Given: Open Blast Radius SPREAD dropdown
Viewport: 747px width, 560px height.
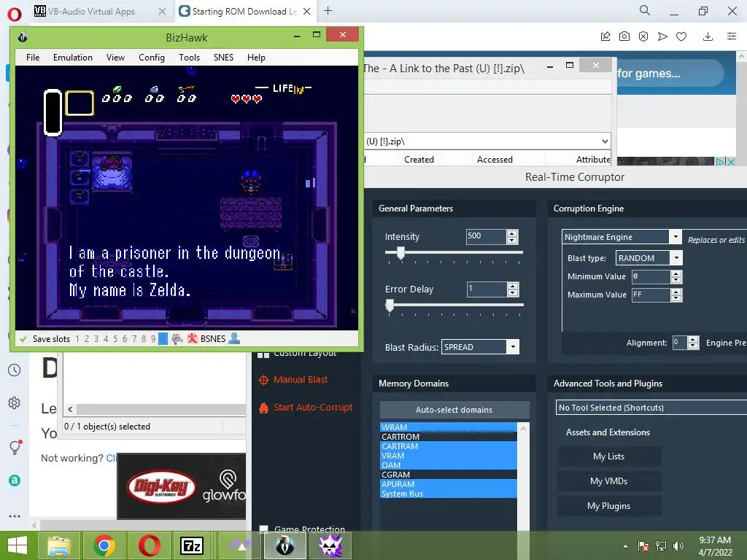Looking at the screenshot, I should pos(513,347).
